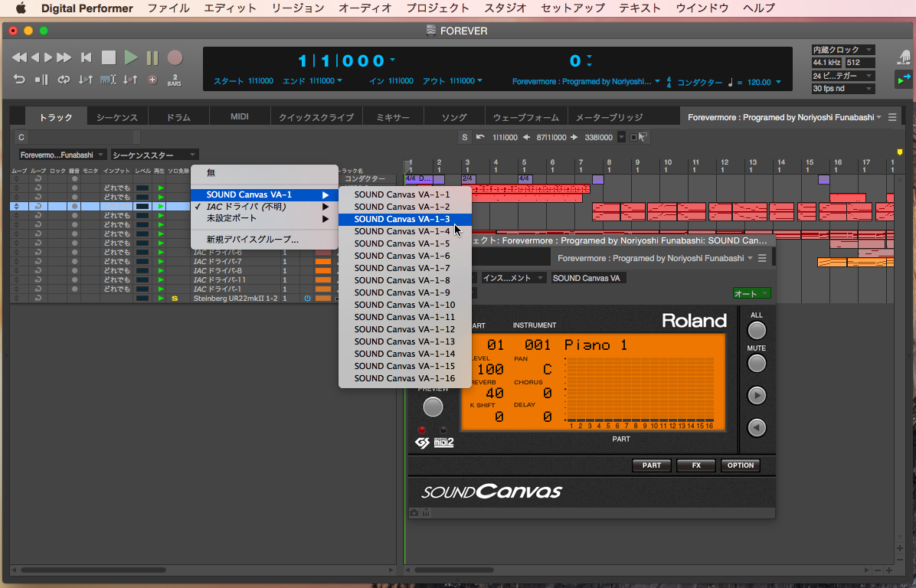The image size is (916, 588).
Task: Switch to the ドラム tab
Action: 178,117
